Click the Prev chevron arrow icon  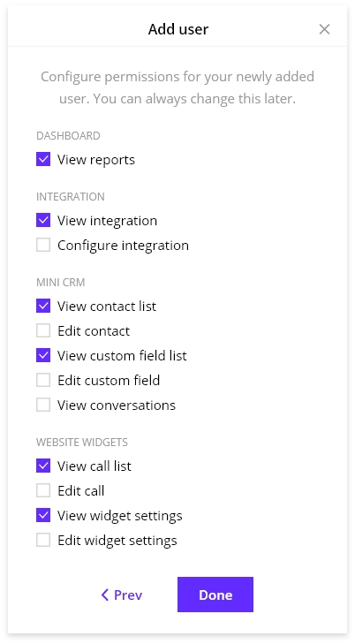tap(105, 595)
